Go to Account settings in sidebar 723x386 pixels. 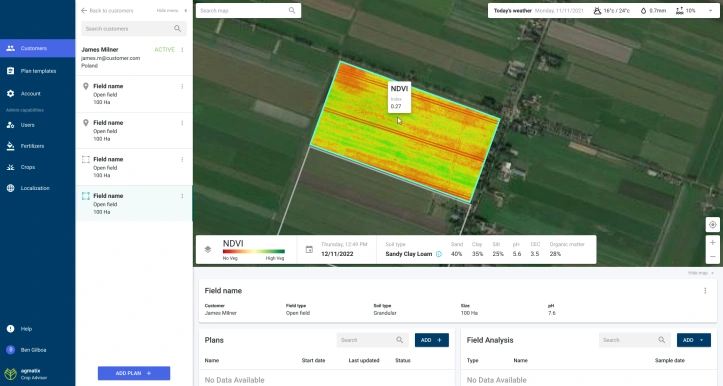click(x=37, y=94)
